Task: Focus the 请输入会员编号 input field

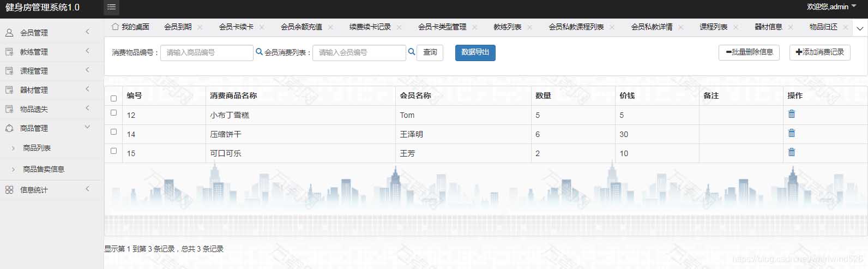Action: (x=359, y=52)
